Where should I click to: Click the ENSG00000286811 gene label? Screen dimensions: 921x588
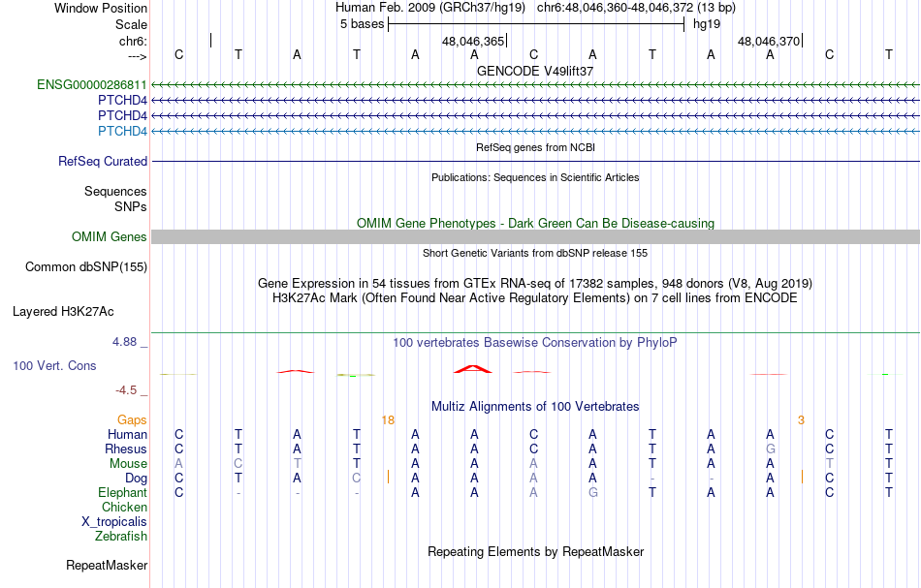click(x=92, y=84)
